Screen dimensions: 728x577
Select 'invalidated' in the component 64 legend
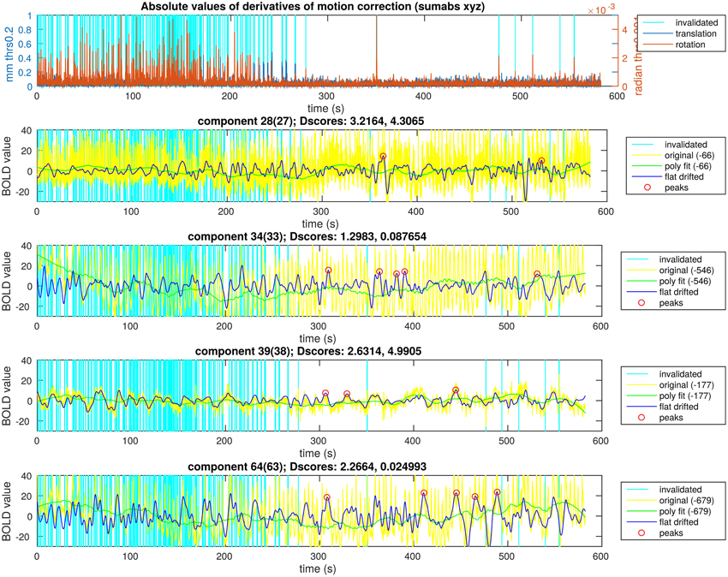point(681,490)
